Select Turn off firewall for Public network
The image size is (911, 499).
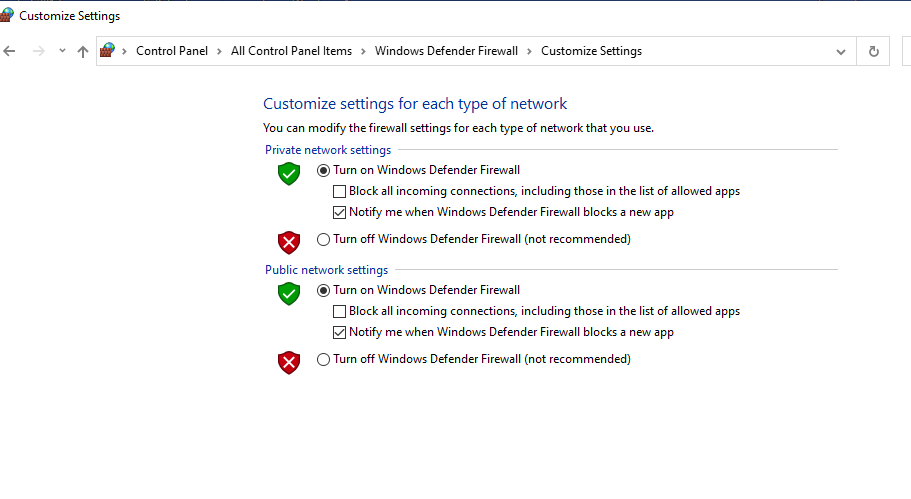[x=323, y=359]
